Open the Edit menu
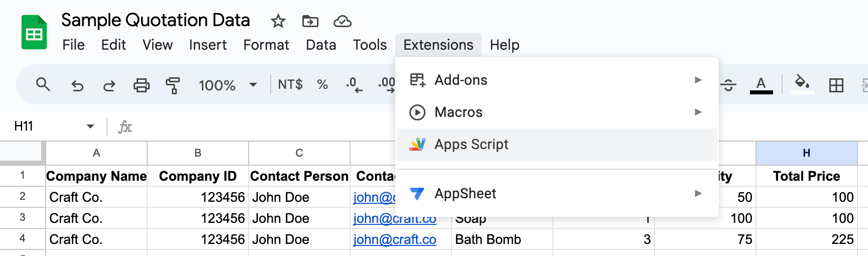 click(x=114, y=45)
